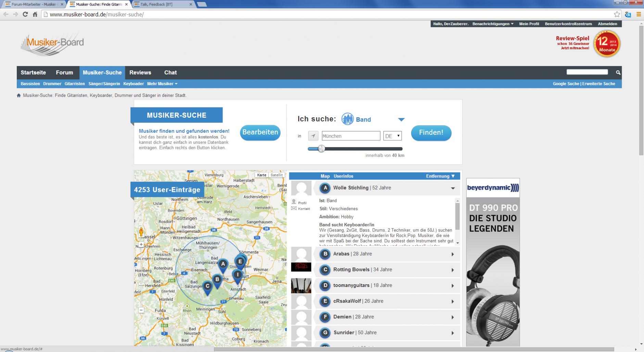Open the Reviews menu item
Screen dimensions: 644x352
coord(140,73)
